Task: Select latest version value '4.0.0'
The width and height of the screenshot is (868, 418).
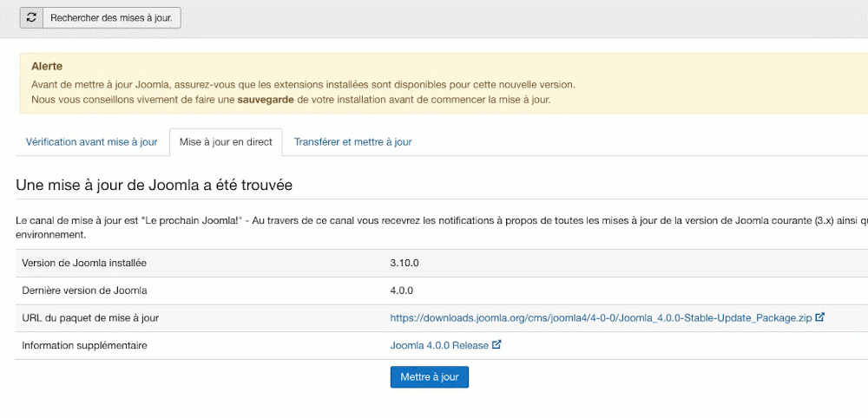Action: click(x=402, y=291)
